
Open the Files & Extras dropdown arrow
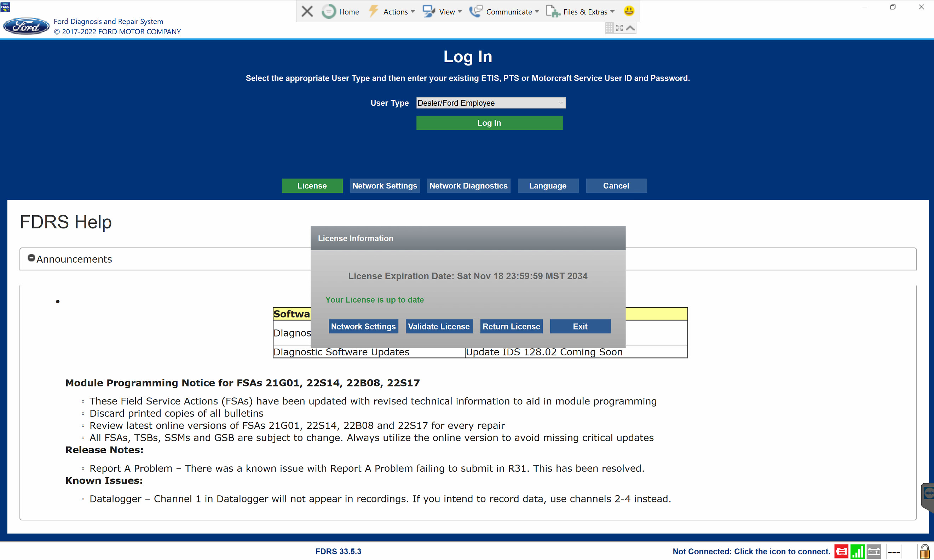point(612,12)
